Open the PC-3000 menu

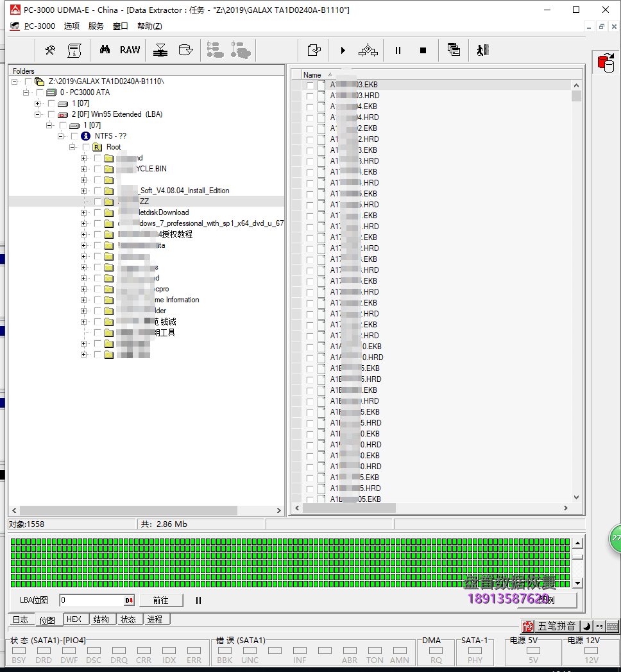tap(39, 26)
